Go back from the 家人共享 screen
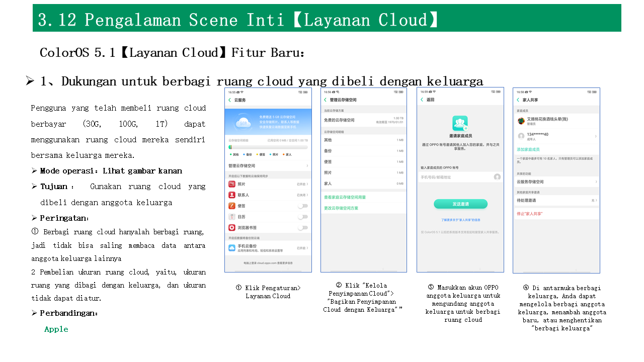The height and width of the screenshot is (362, 644). click(x=518, y=100)
